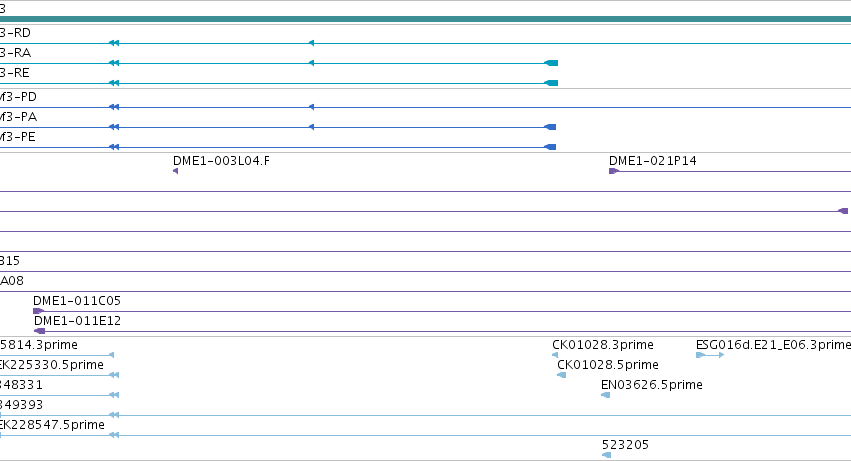Click the DME1-011C05 purple start glyph
Viewport: 851px width, 461px height.
tap(38, 311)
